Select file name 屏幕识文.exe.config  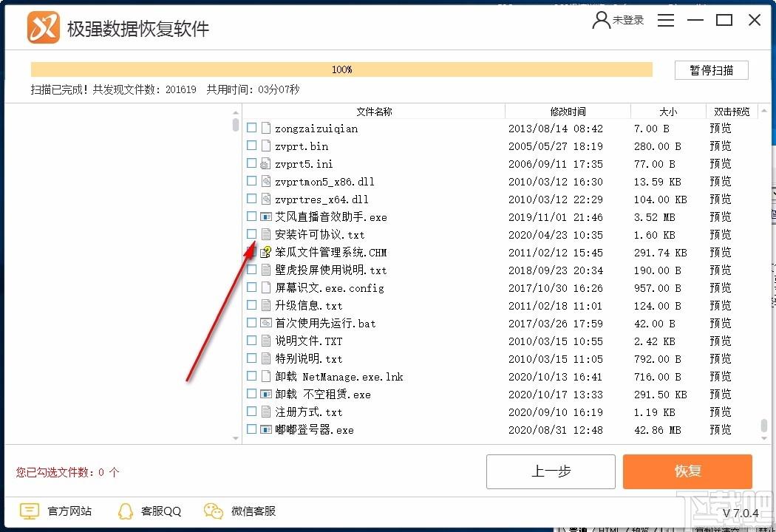pos(330,288)
